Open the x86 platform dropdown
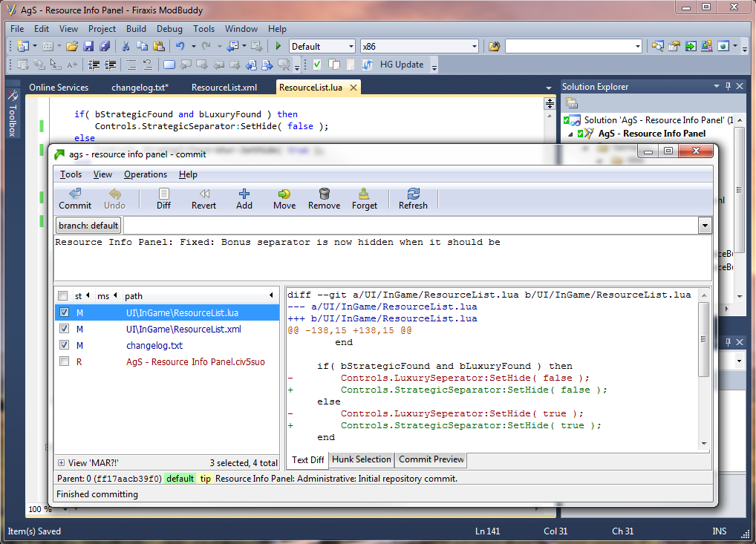The image size is (756, 544). click(x=474, y=46)
